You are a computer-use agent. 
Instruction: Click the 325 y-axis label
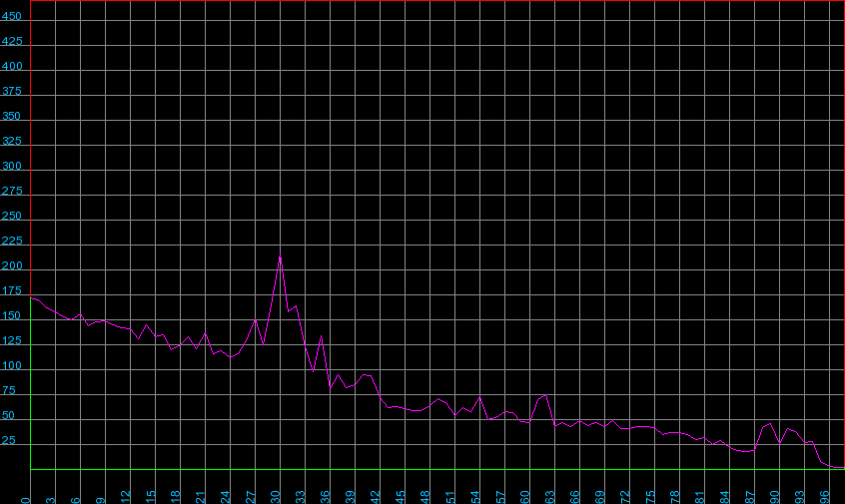click(x=11, y=141)
